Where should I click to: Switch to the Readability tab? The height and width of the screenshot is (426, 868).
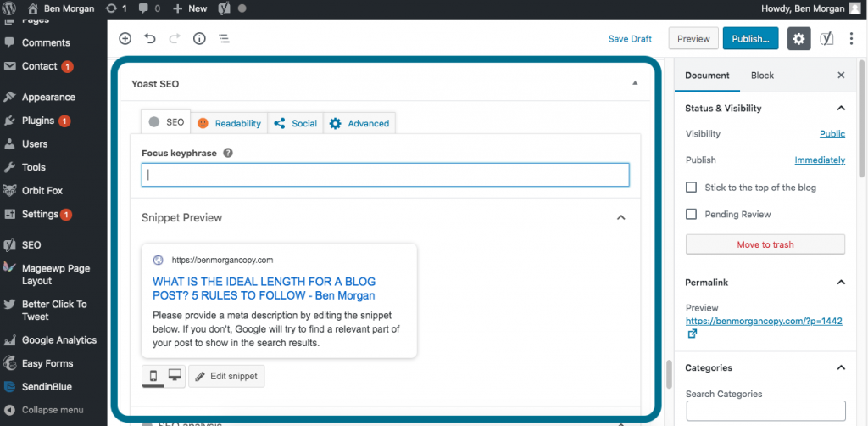coord(230,123)
